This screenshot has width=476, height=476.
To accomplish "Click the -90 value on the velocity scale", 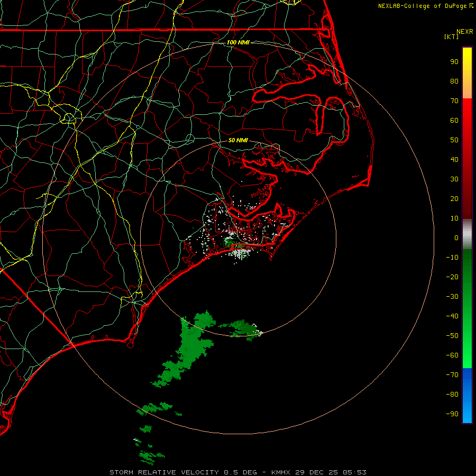I will pos(452,414).
